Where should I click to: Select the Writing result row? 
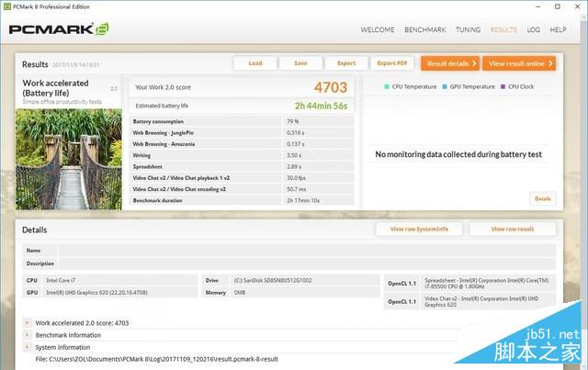(242, 155)
